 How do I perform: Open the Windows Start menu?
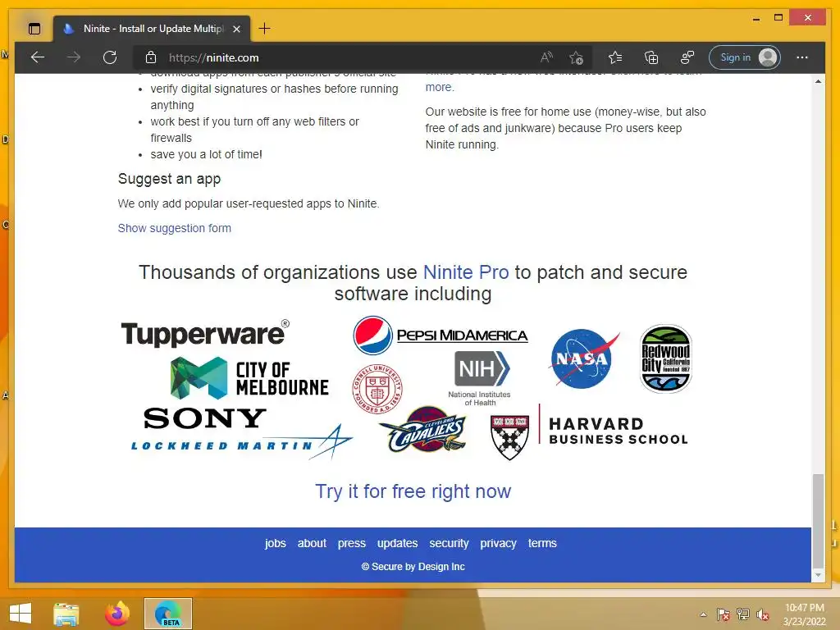pyautogui.click(x=21, y=614)
